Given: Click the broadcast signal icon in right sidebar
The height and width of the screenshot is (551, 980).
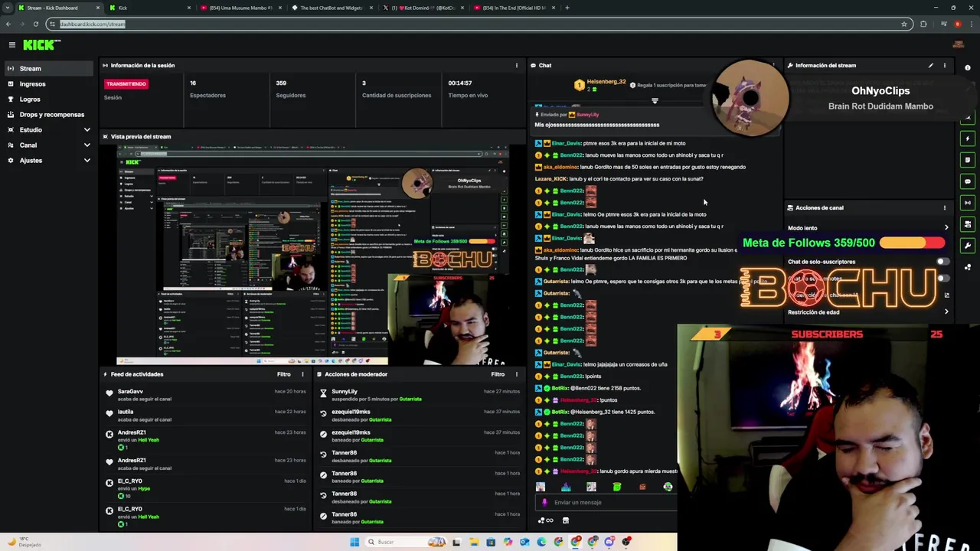Looking at the screenshot, I should coord(968,203).
